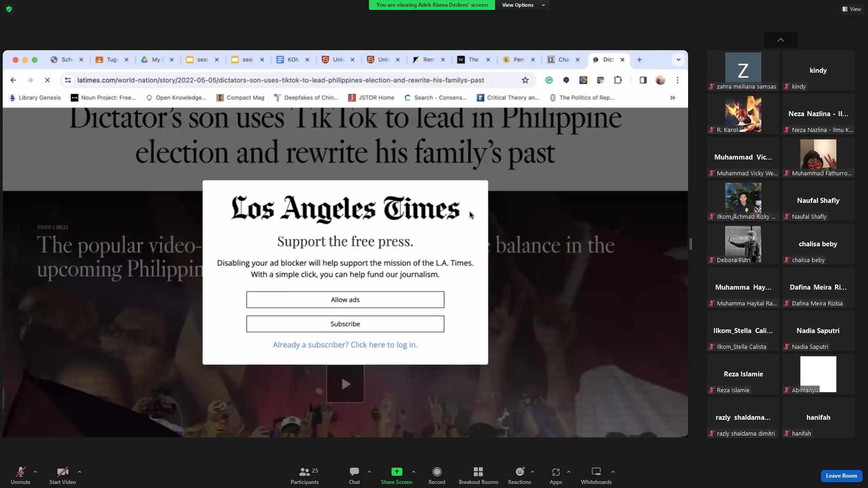Open the Chrome profile avatar
Viewport: 868px width, 488px height.
[660, 80]
